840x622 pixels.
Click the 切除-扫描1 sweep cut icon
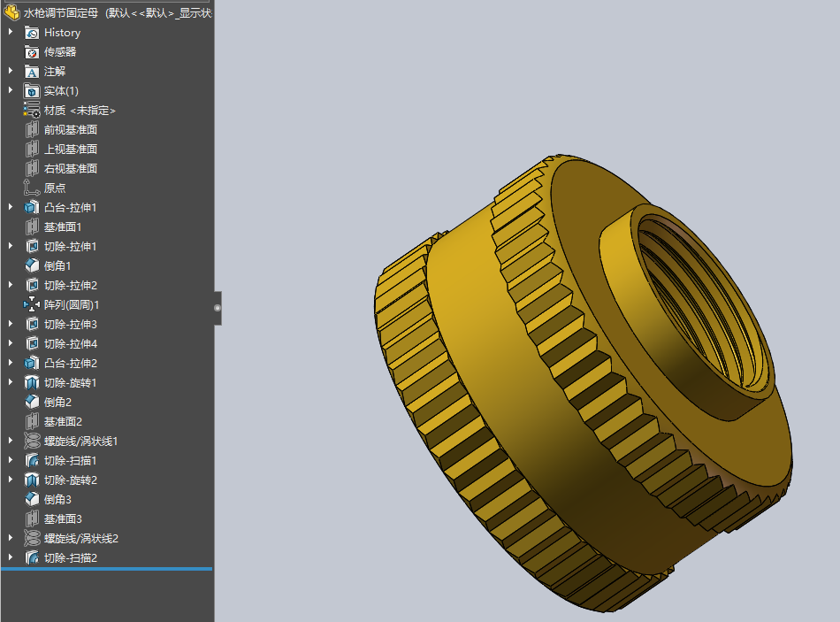(x=32, y=461)
